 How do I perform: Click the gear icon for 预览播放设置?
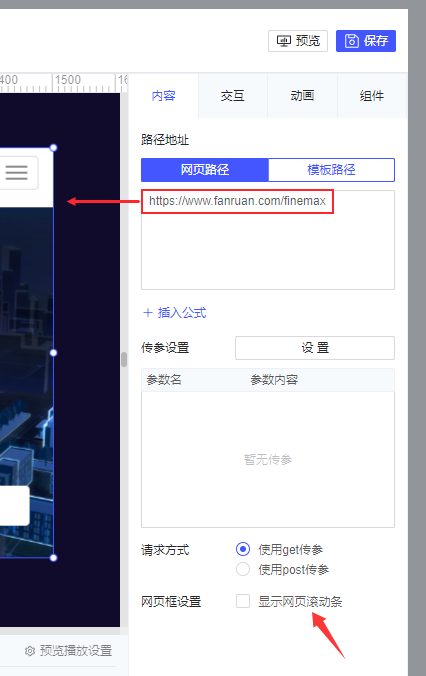coord(30,651)
